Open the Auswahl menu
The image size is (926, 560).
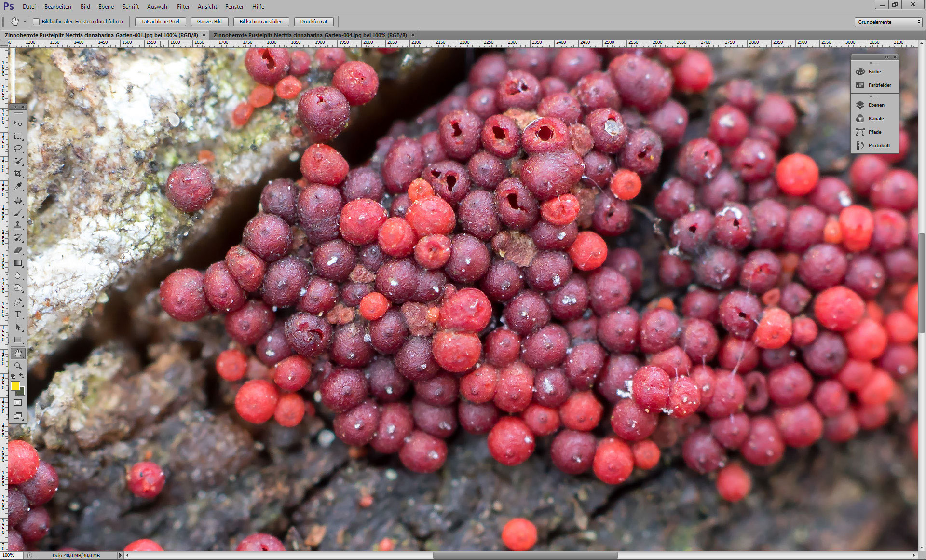pyautogui.click(x=158, y=6)
